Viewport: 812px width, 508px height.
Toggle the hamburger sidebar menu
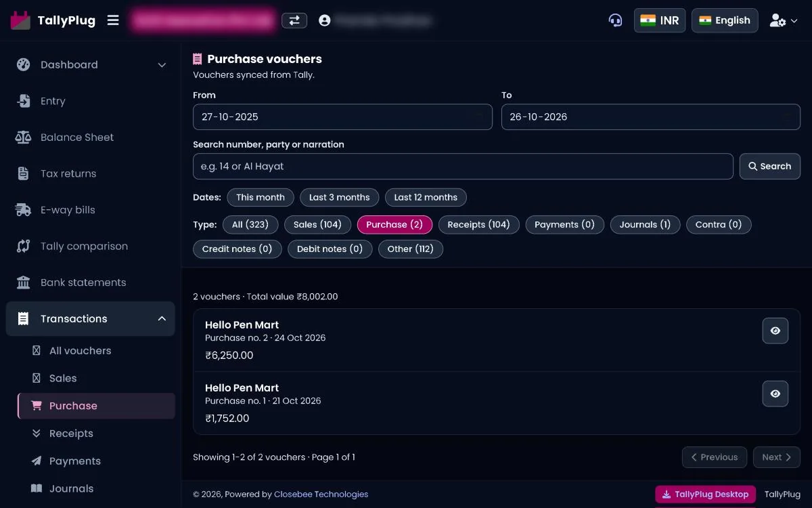point(113,20)
